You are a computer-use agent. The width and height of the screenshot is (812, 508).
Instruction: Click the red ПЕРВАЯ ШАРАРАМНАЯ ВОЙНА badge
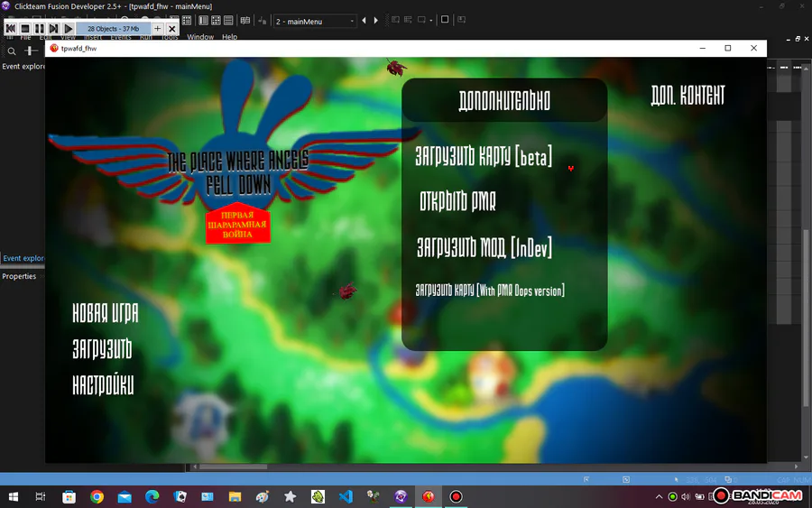(x=237, y=224)
